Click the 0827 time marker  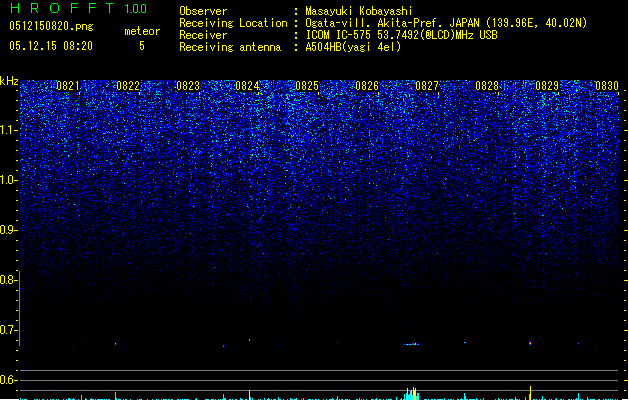point(427,86)
